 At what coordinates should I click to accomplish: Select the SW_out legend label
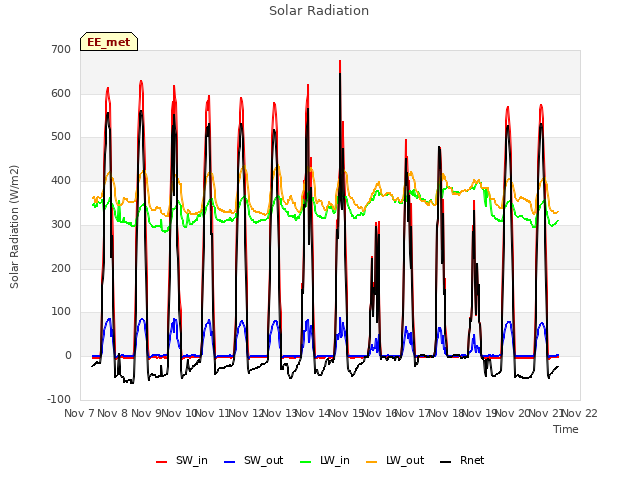pos(264,460)
